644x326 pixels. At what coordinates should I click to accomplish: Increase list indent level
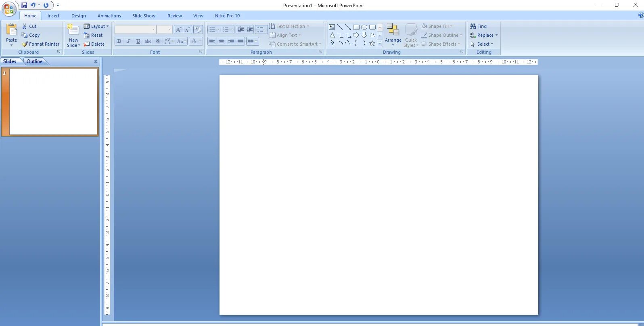[x=250, y=29]
